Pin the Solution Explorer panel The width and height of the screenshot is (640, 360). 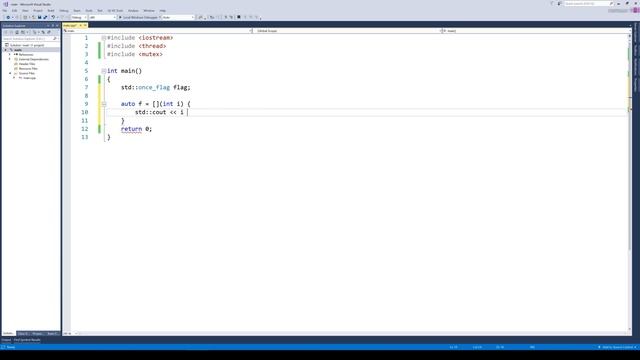tap(53, 26)
